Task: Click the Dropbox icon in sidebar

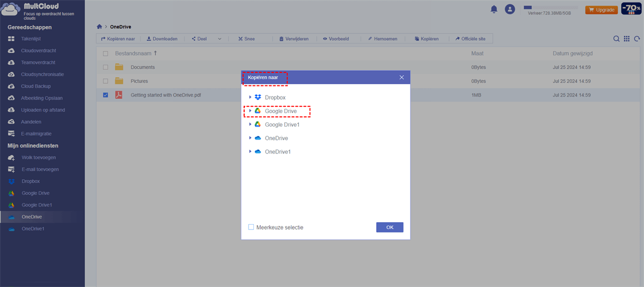Action: tap(11, 181)
